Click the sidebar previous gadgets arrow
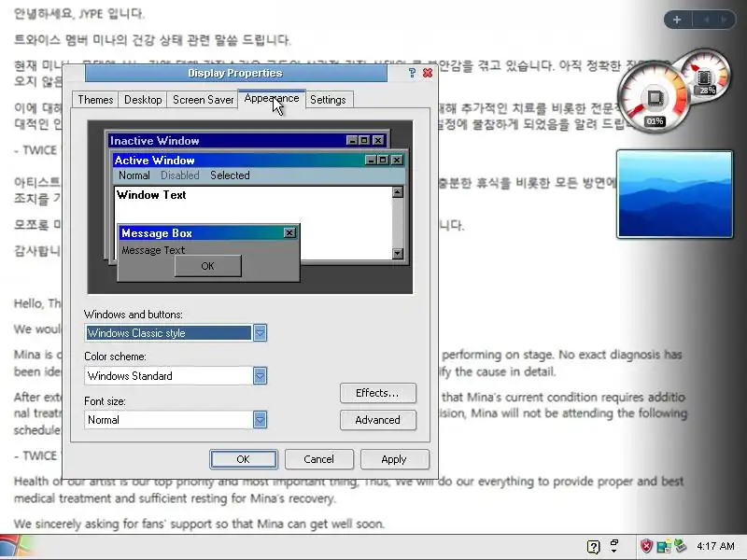The image size is (747, 560). [707, 20]
